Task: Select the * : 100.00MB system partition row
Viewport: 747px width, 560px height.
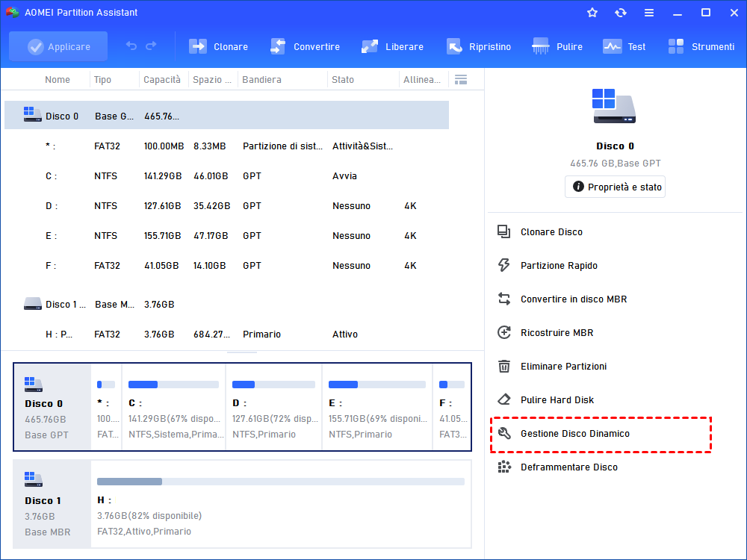Action: click(x=227, y=146)
